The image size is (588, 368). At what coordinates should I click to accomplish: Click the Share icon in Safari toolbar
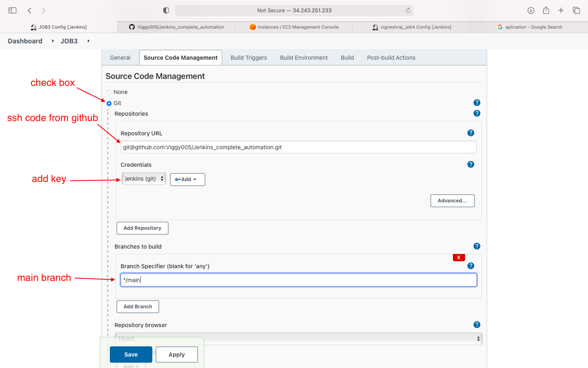click(x=546, y=10)
